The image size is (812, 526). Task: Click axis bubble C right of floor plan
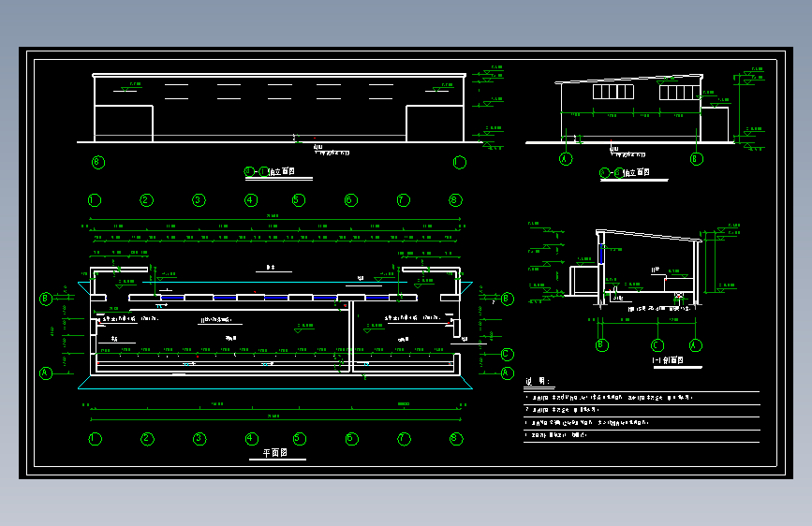click(x=508, y=354)
